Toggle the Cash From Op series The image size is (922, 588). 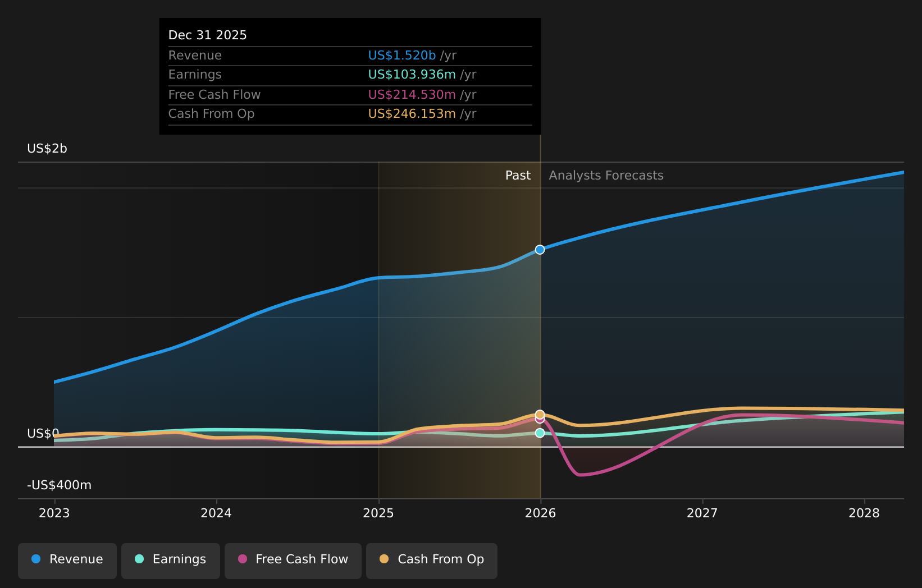click(431, 559)
